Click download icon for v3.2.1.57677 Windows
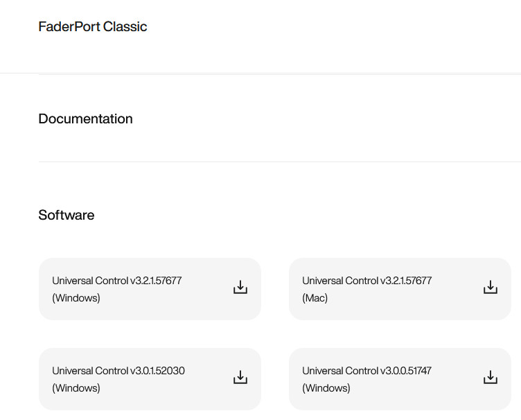521x420 pixels. tap(240, 288)
